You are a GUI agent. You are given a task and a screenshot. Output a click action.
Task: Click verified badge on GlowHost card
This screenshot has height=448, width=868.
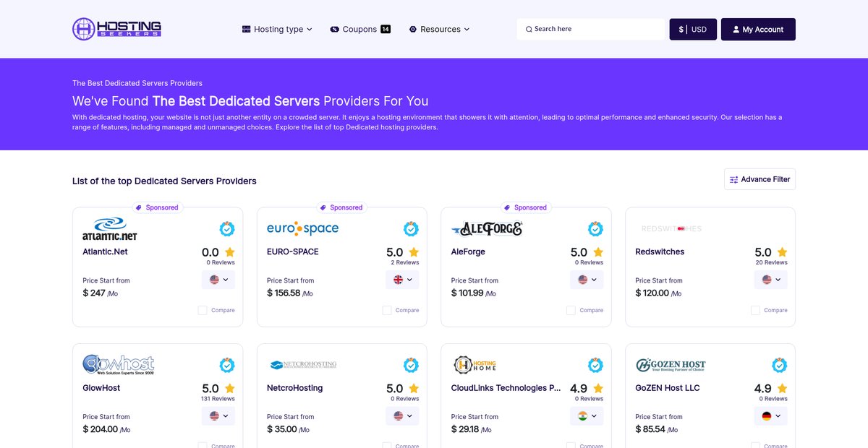tap(227, 365)
